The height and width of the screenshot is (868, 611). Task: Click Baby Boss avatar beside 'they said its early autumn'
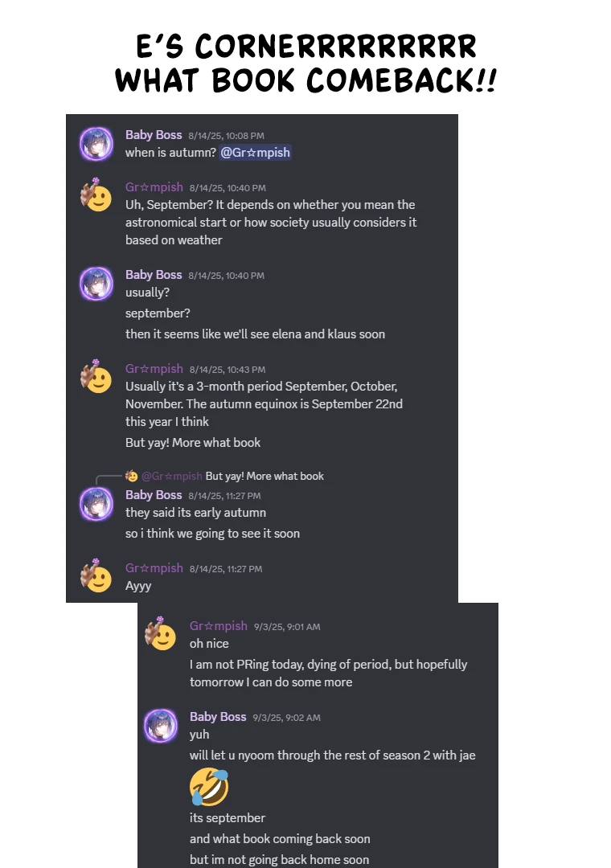click(96, 504)
